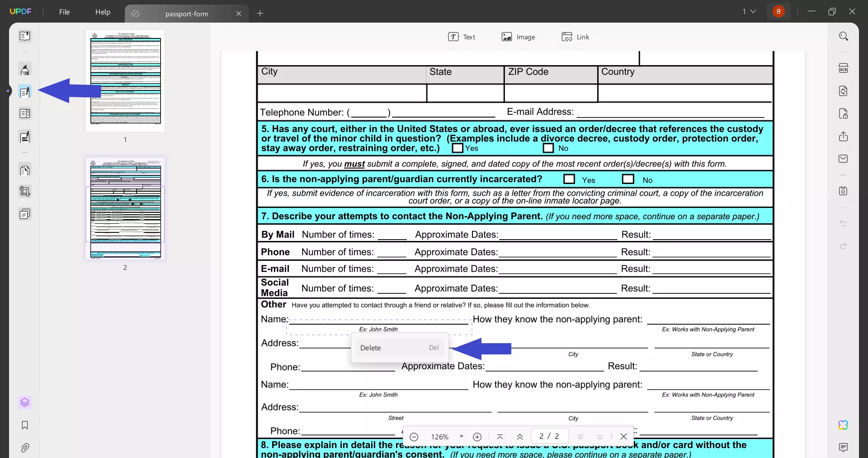
Task: Click the OCR recognize text icon
Action: (843, 68)
